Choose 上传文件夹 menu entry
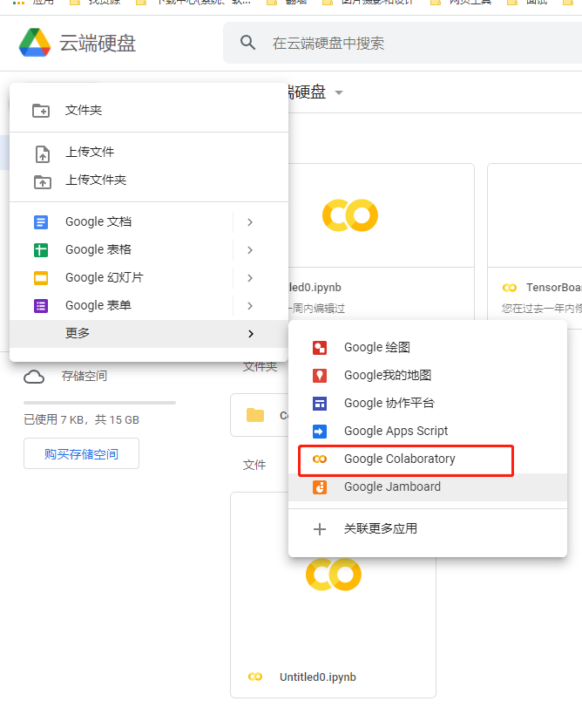The image size is (582, 728). click(149, 180)
